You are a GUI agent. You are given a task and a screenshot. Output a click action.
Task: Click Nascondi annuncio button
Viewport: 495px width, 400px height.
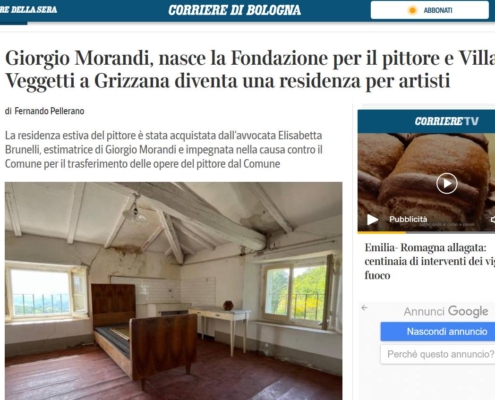coord(438,332)
